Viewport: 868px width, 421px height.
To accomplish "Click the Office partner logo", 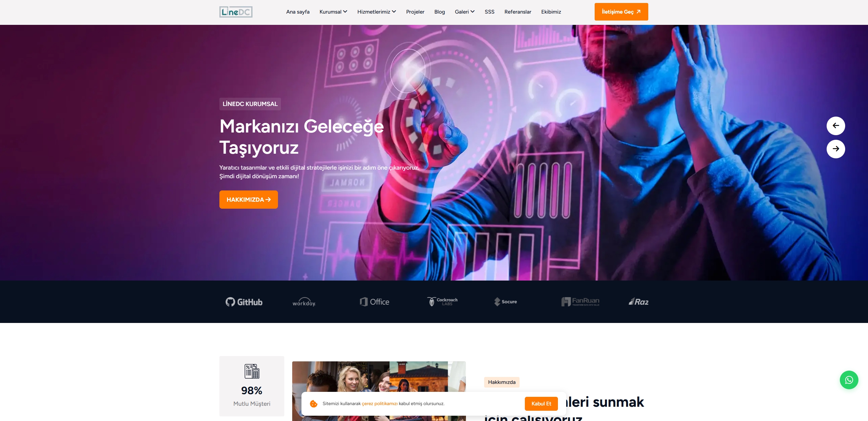I will (374, 302).
